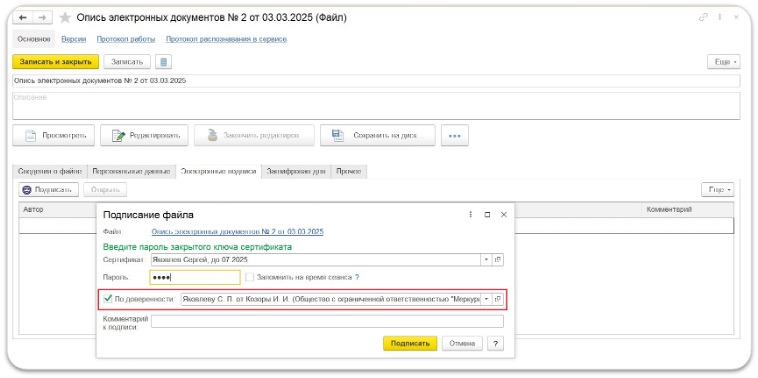Click the Просмотреть button

(53, 136)
